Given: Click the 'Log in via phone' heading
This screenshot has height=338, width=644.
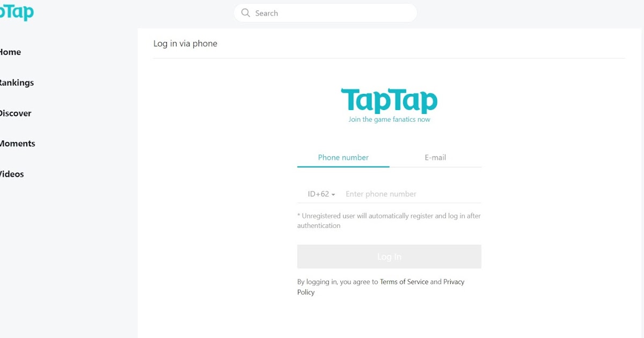Looking at the screenshot, I should click(x=186, y=43).
